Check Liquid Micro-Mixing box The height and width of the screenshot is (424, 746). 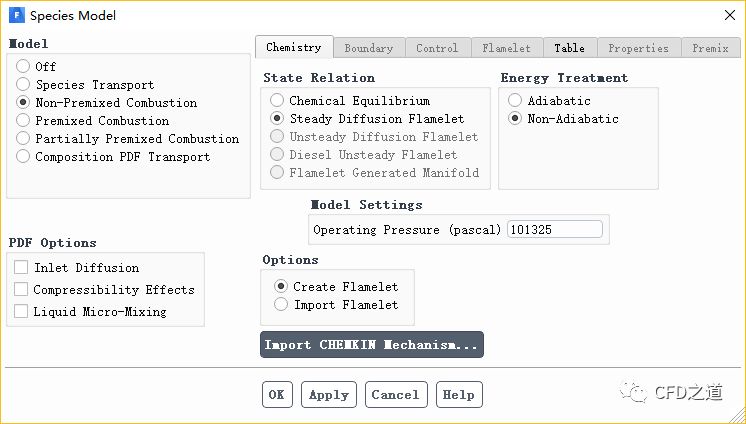[x=21, y=312]
